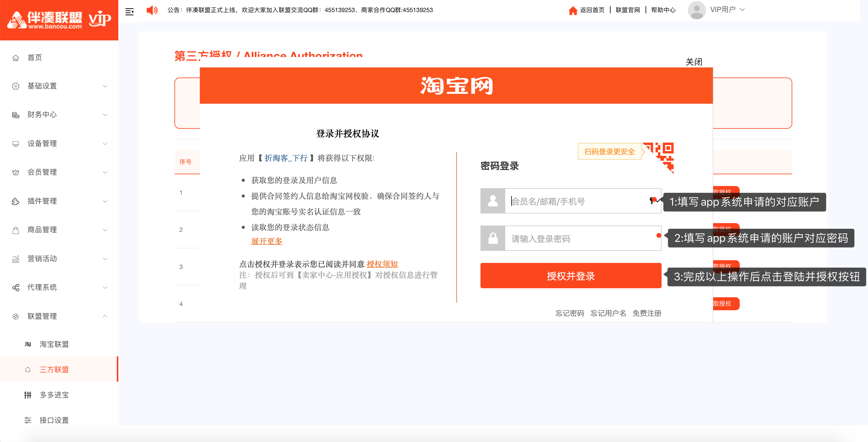Viewport: 868px width, 442px height.
Task: Open 淘宝联盟 submenu item
Action: pyautogui.click(x=59, y=344)
